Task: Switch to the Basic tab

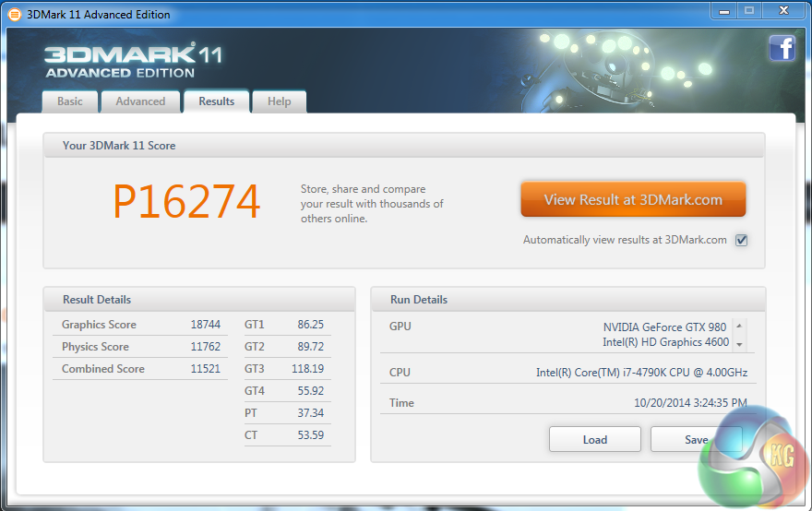Action: pyautogui.click(x=70, y=101)
